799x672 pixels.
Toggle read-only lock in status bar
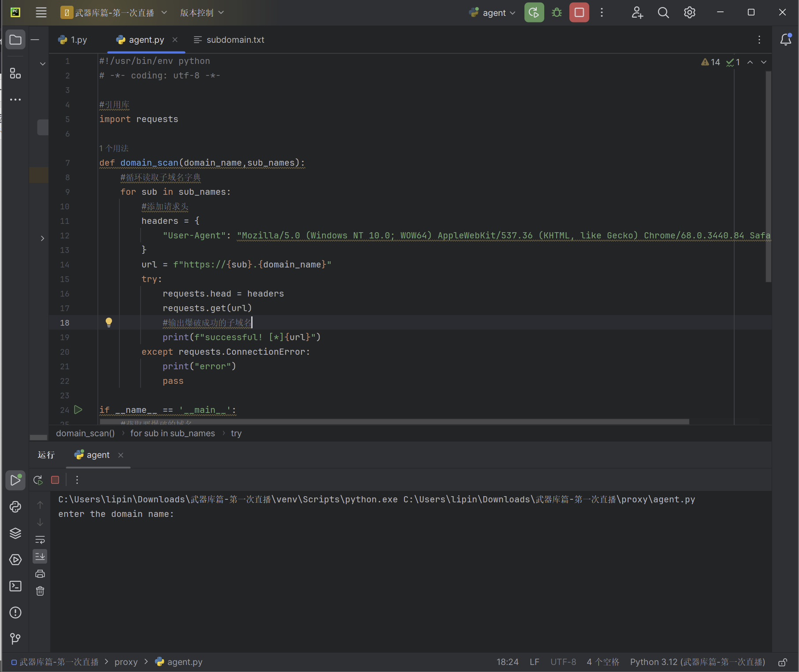pos(783,662)
